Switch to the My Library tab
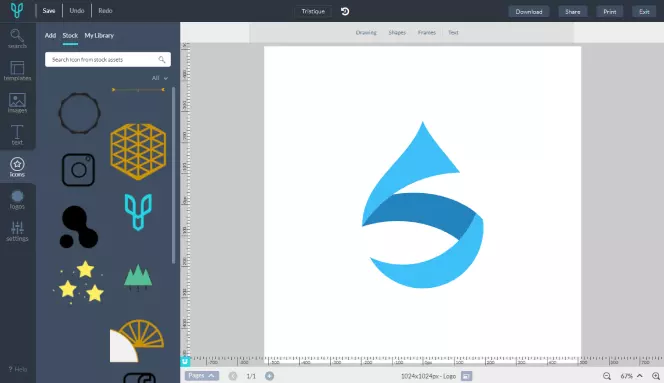Viewport: 664px width, 383px height. [99, 36]
